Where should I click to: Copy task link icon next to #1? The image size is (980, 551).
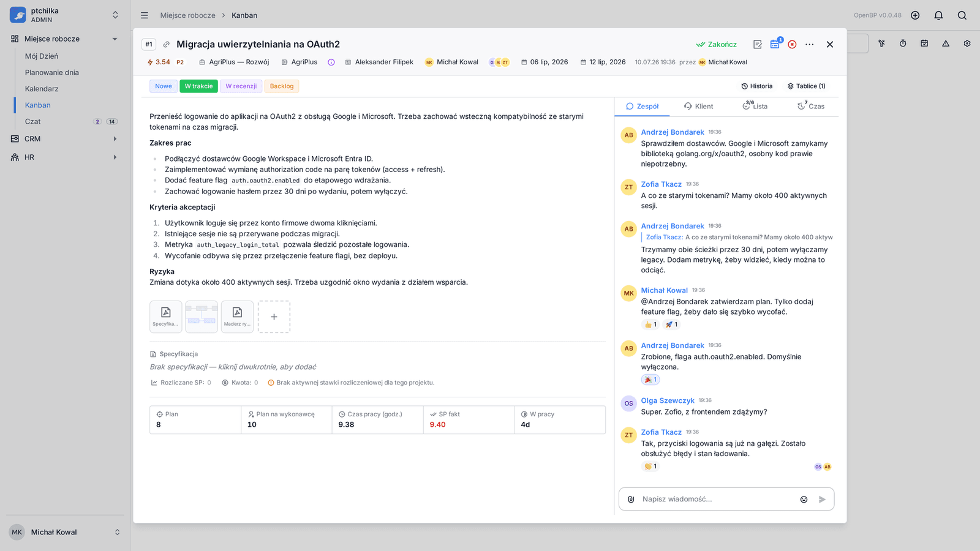(166, 44)
